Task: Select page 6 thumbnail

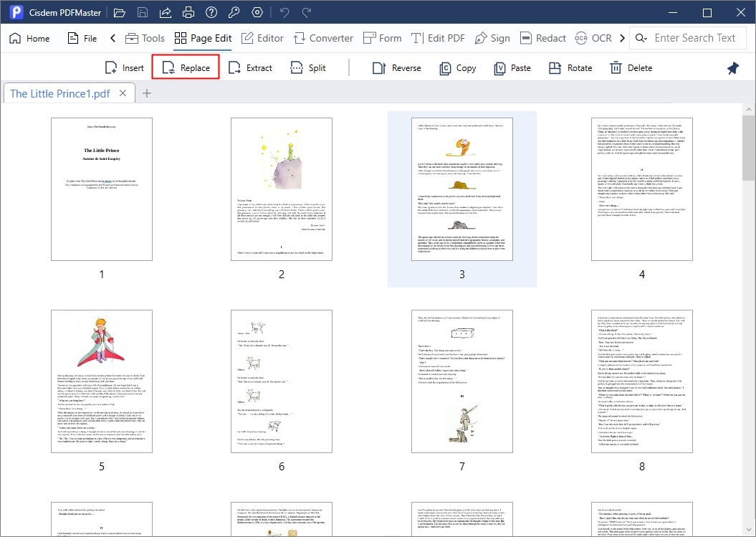Action: 282,381
